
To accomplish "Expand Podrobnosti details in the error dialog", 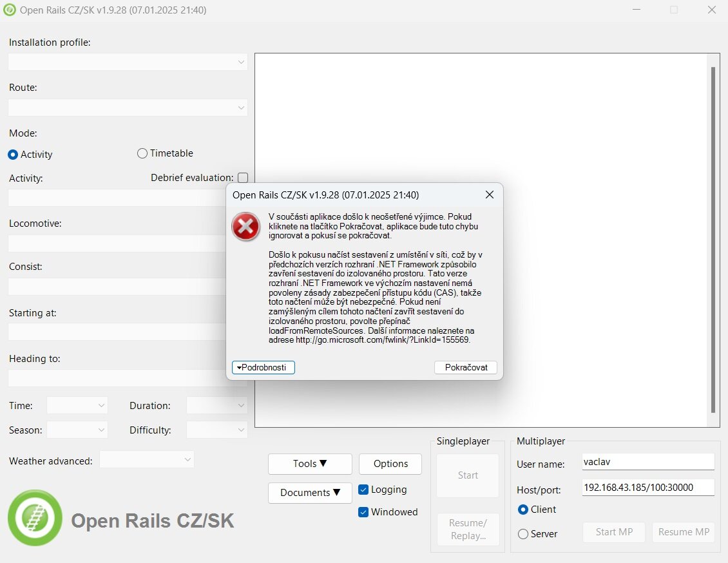I will point(263,367).
